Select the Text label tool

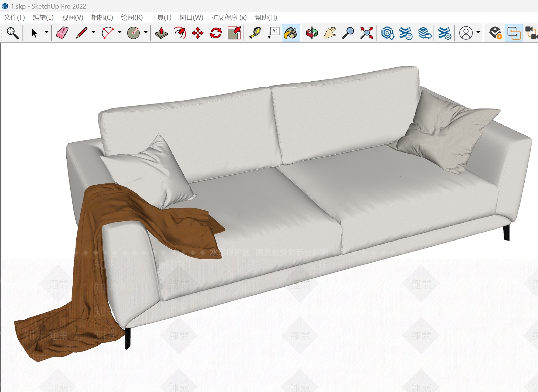(x=274, y=33)
